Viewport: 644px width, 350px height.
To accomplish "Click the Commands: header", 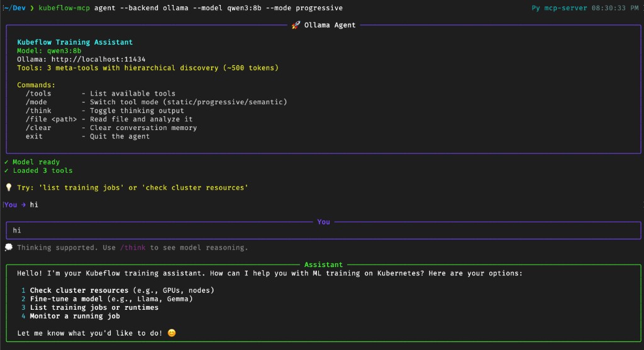I will [36, 85].
